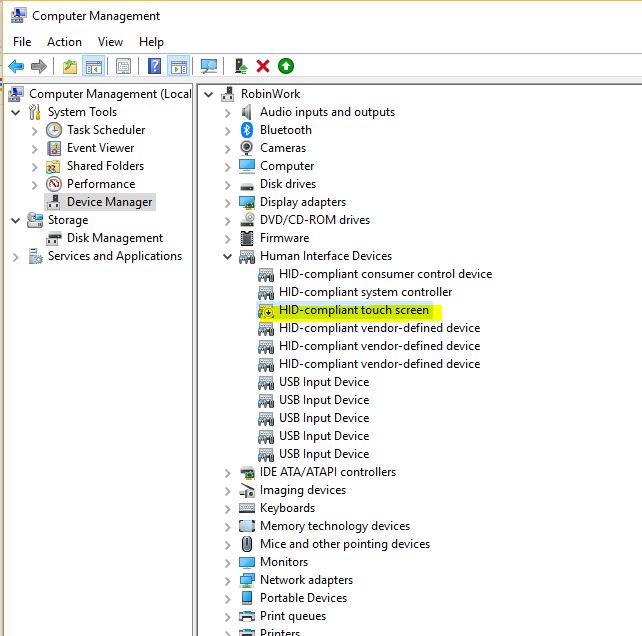Collapse the Human Interface Devices node
Image resolution: width=642 pixels, height=636 pixels.
point(228,256)
